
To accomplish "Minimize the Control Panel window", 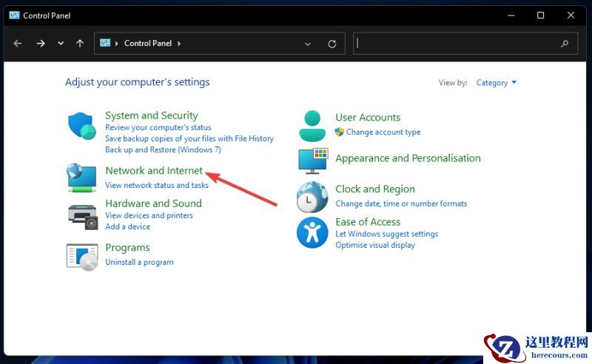I will coord(511,16).
